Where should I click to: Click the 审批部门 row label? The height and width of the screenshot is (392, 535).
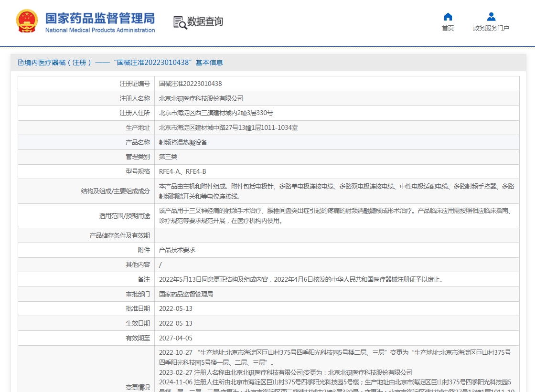[138, 294]
